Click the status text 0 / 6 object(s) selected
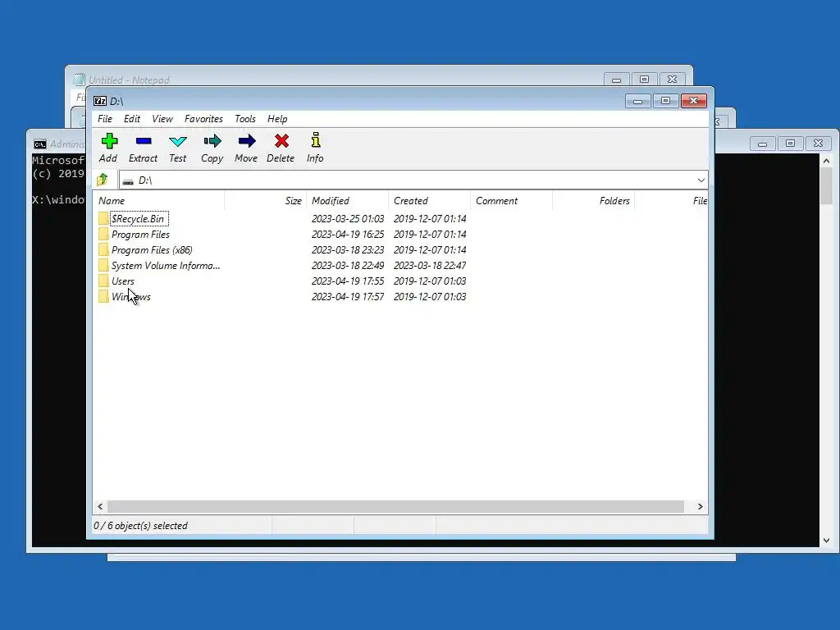This screenshot has width=840, height=630. pos(141,526)
